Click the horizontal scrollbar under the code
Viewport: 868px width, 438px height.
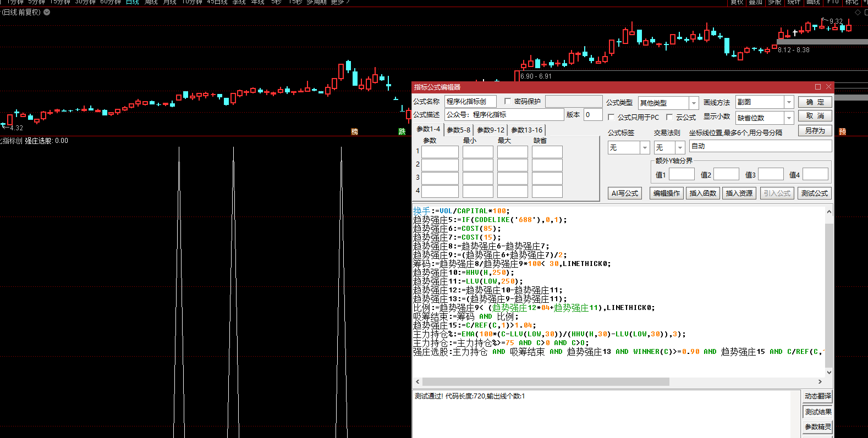545,381
